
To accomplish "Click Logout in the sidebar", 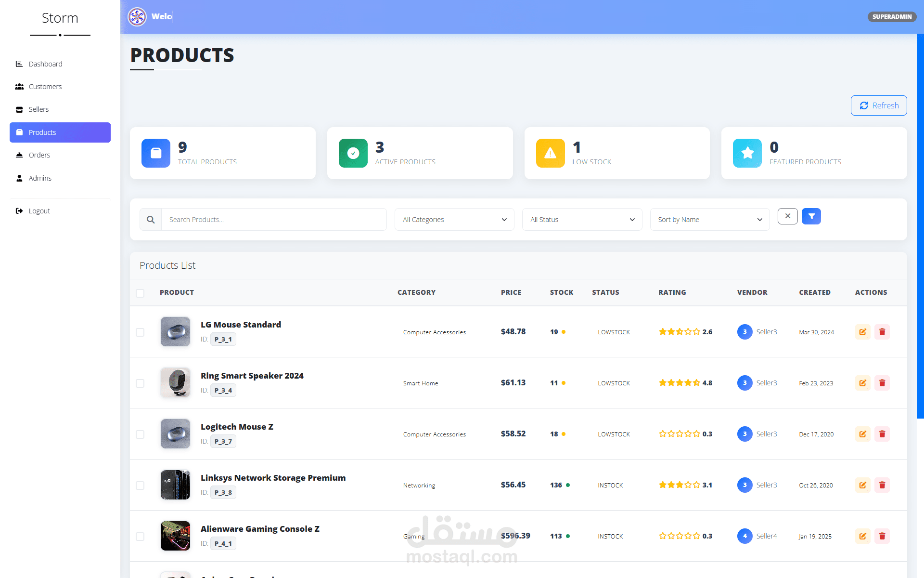I will point(39,211).
